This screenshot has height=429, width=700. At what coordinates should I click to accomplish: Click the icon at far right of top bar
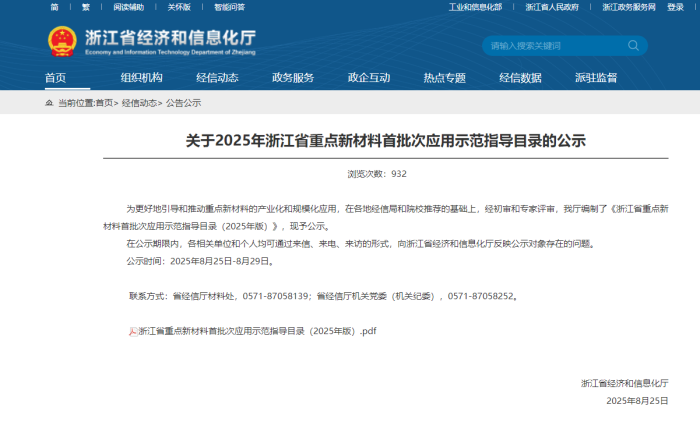coord(676,7)
